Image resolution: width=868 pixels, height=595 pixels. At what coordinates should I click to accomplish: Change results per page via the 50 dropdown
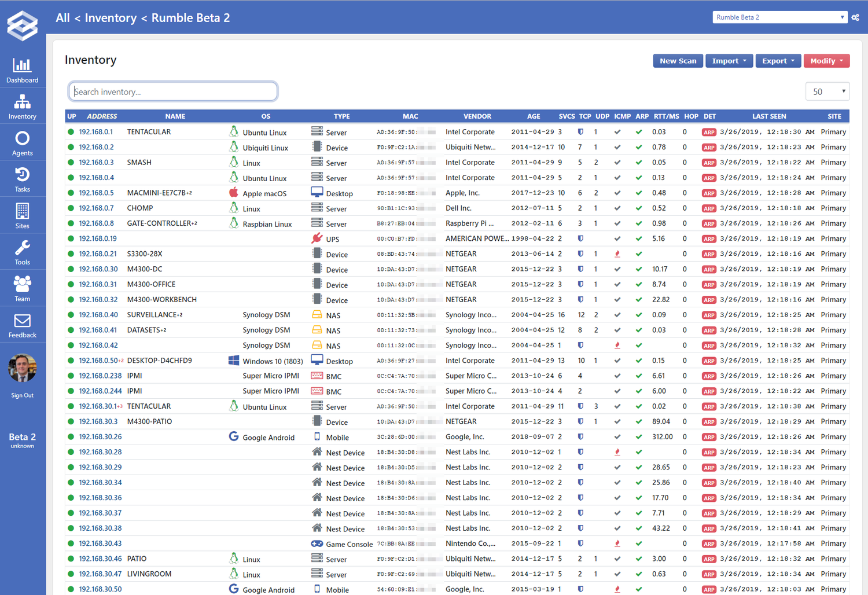(x=827, y=91)
